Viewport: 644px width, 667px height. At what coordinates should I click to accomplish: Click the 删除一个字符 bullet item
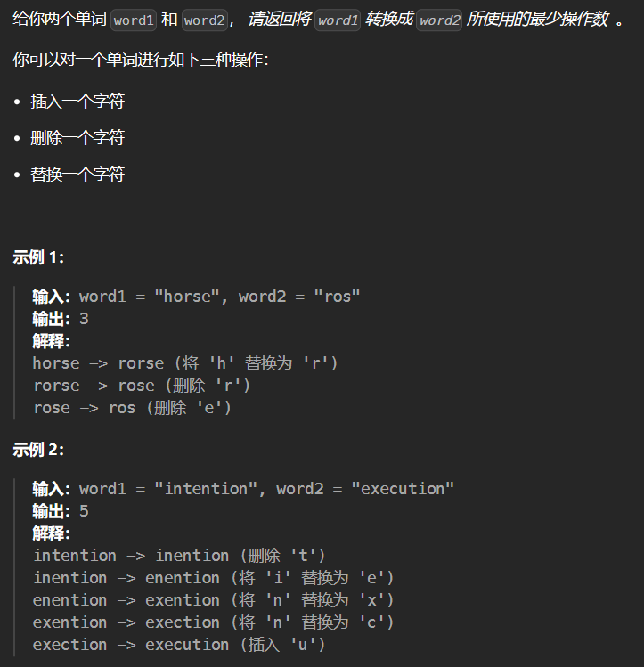[x=77, y=138]
